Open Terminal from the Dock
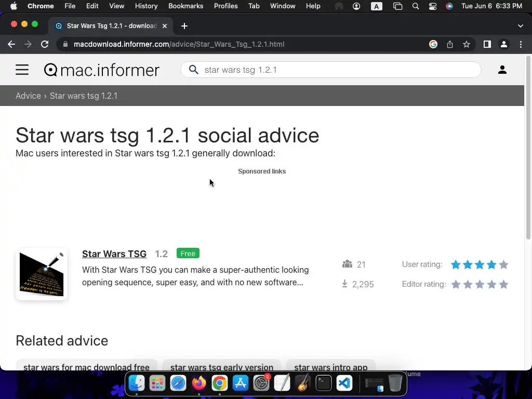This screenshot has width=532, height=399. pyautogui.click(x=323, y=383)
